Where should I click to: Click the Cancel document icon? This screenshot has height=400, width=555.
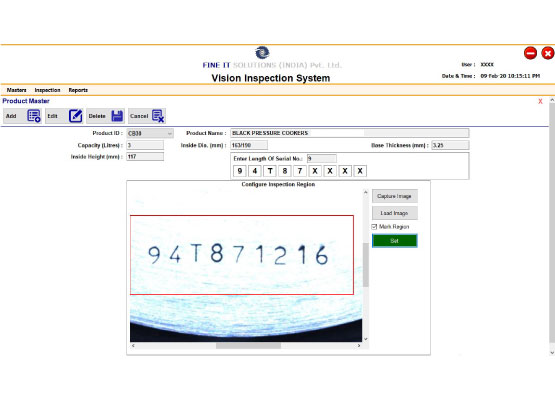[158, 116]
